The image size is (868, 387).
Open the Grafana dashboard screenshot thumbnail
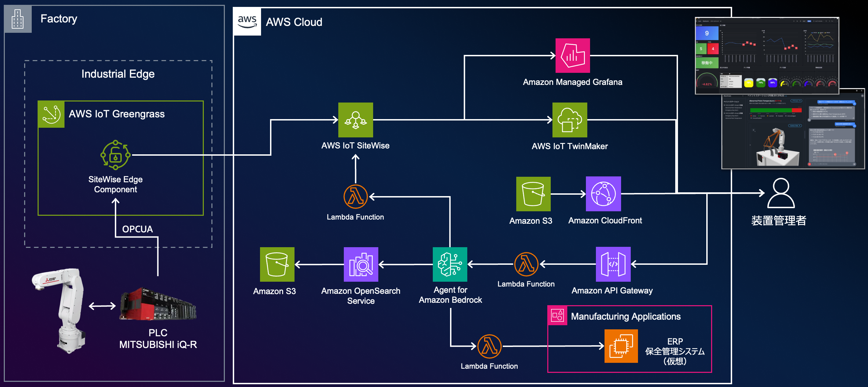[767, 55]
